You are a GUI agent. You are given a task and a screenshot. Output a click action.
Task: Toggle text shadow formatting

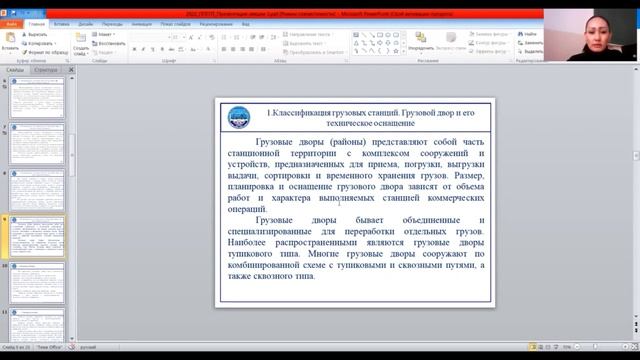162,49
